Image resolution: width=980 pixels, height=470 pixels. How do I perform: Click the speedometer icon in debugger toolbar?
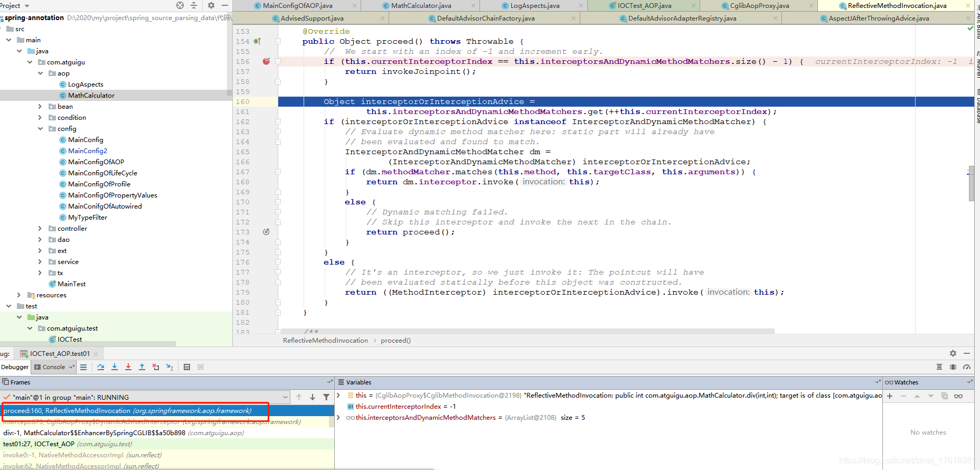967,367
